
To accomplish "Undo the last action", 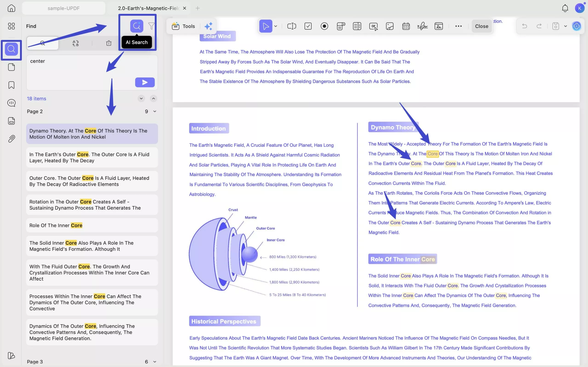I will coord(524,26).
